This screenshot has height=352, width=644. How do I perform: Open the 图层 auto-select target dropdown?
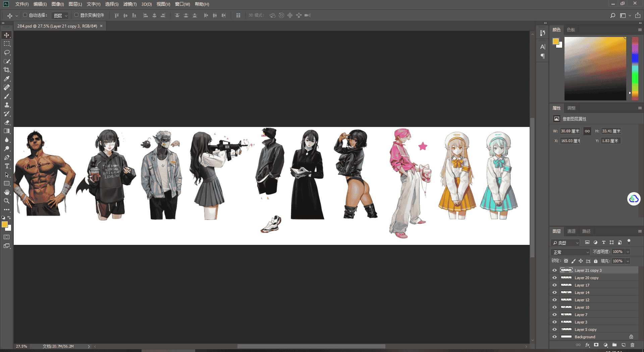point(60,15)
